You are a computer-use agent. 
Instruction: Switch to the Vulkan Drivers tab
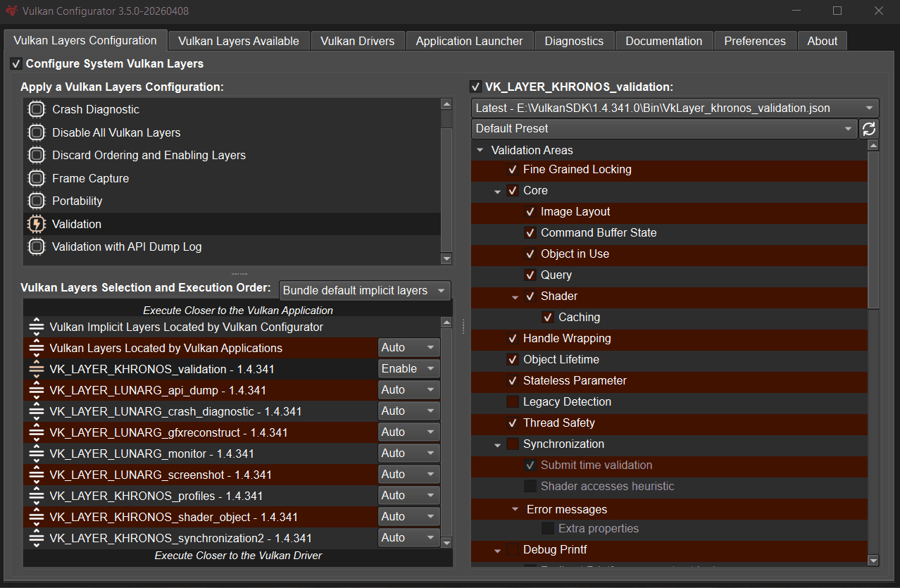[357, 41]
